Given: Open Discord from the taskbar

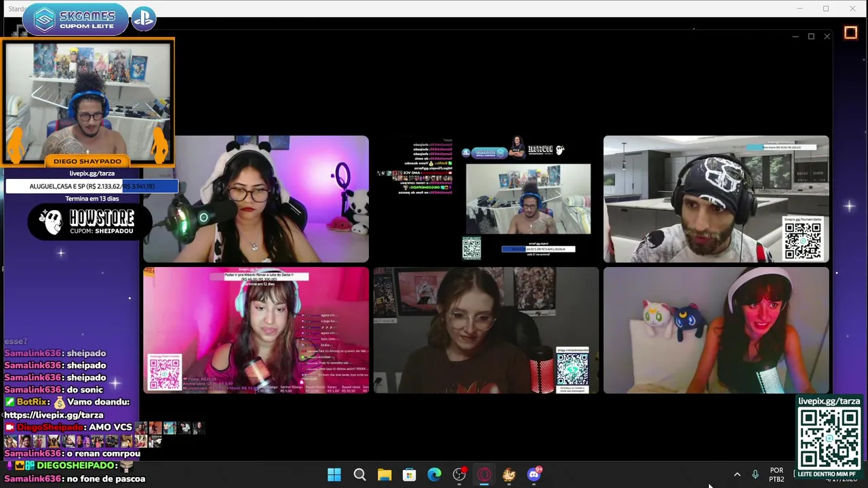Looking at the screenshot, I should pos(534,474).
